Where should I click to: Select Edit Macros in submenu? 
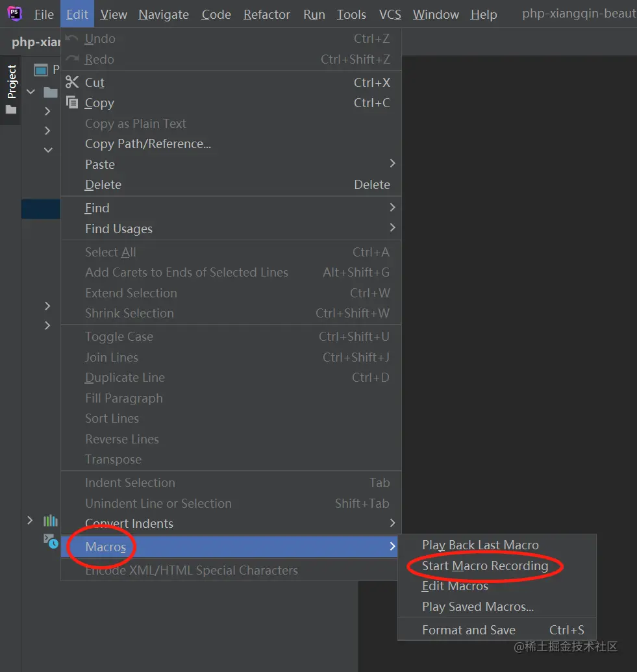497,586
